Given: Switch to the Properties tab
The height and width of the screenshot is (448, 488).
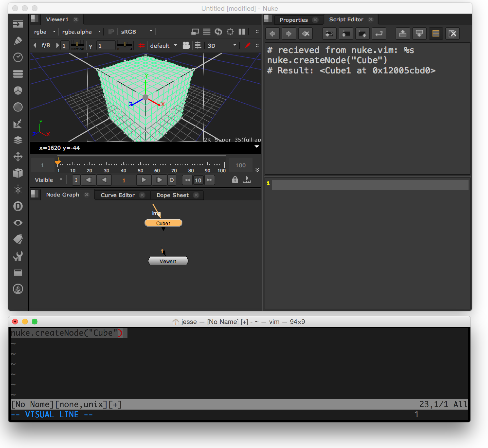Looking at the screenshot, I should tap(294, 20).
